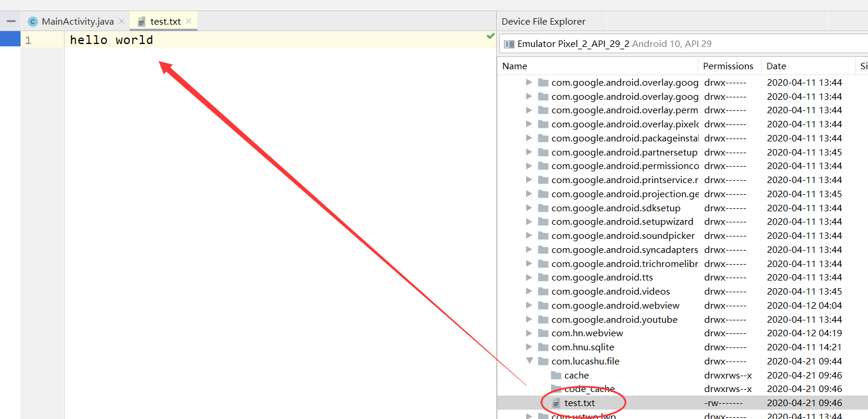This screenshot has width=868, height=419.
Task: Open the Emulator Pixel_2_API_29_2 device dropdown
Action: pos(683,44)
